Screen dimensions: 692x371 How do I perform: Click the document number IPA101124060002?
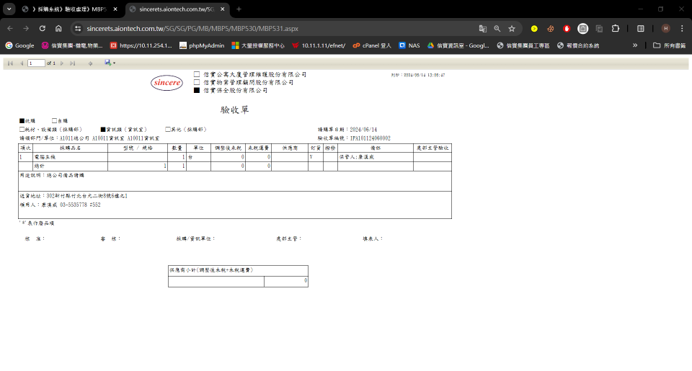coord(370,138)
